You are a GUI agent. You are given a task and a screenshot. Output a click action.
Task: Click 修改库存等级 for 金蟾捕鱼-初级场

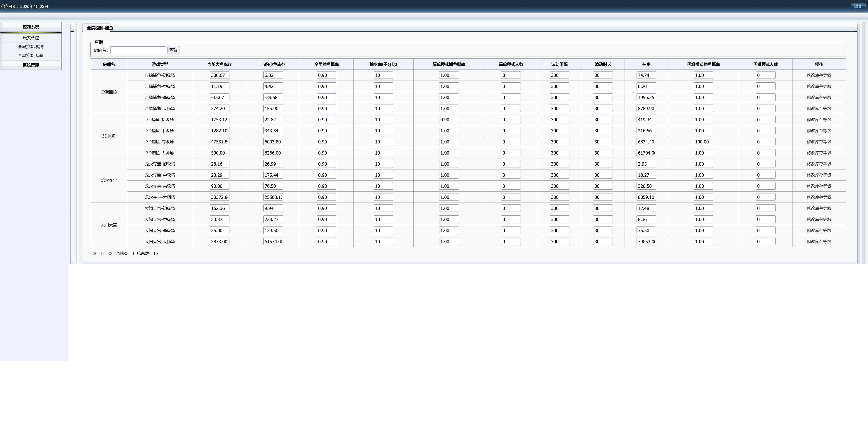pos(819,75)
